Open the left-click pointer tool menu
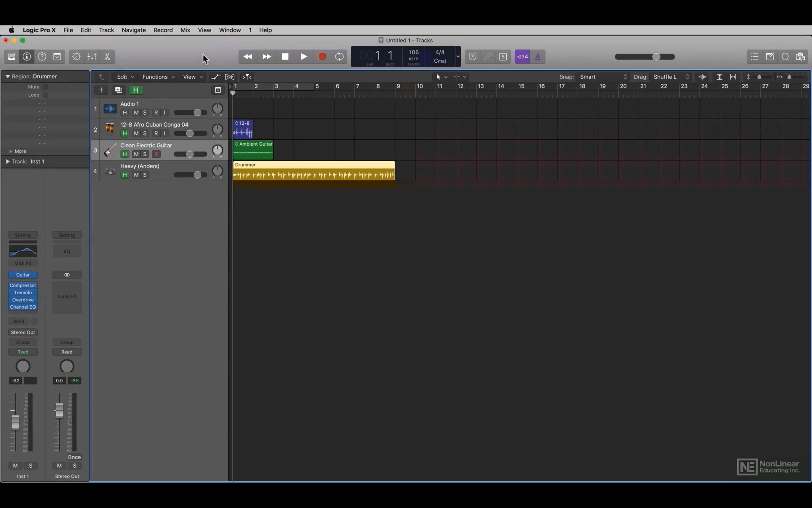 click(x=441, y=77)
